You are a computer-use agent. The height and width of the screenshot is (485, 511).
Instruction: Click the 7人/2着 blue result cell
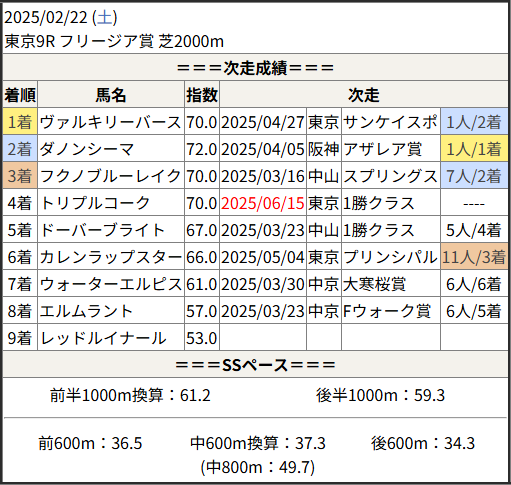tap(474, 176)
